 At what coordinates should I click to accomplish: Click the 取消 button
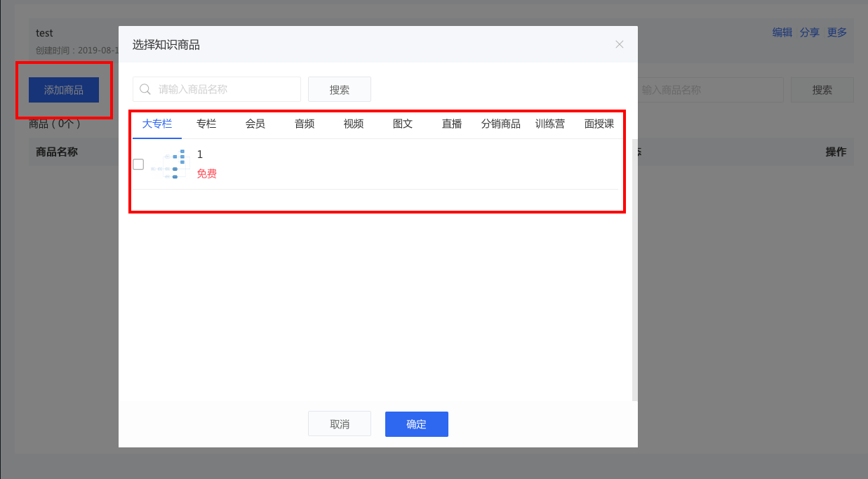340,424
